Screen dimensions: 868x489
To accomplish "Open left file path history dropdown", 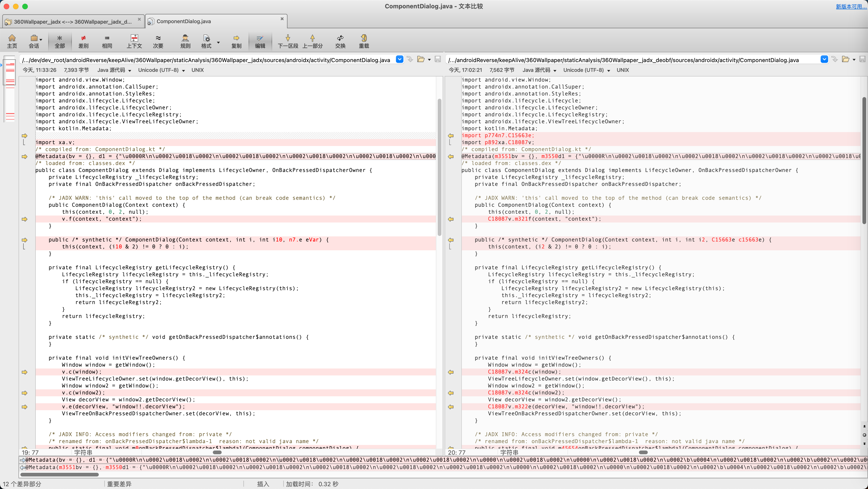I will [x=399, y=59].
